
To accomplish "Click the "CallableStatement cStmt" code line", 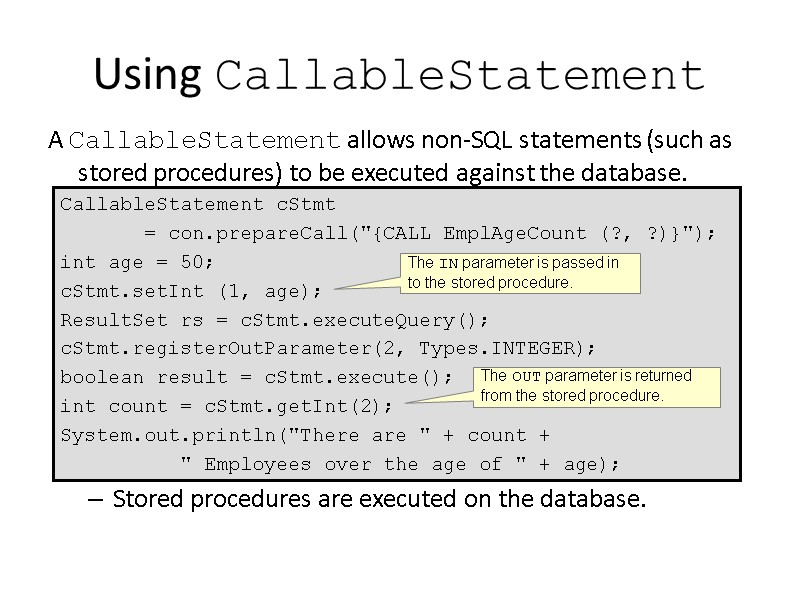I will 198,205.
